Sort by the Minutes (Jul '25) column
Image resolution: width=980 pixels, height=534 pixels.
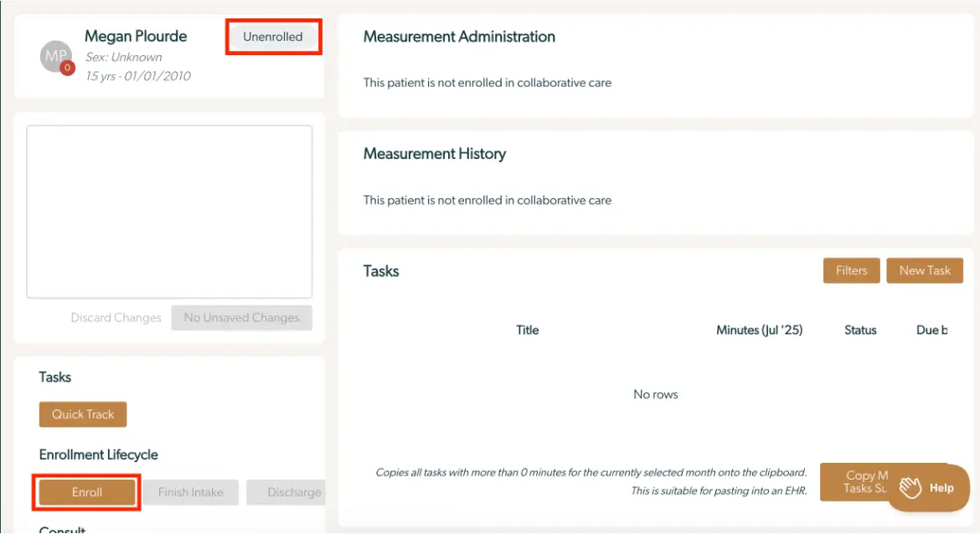[x=759, y=329]
